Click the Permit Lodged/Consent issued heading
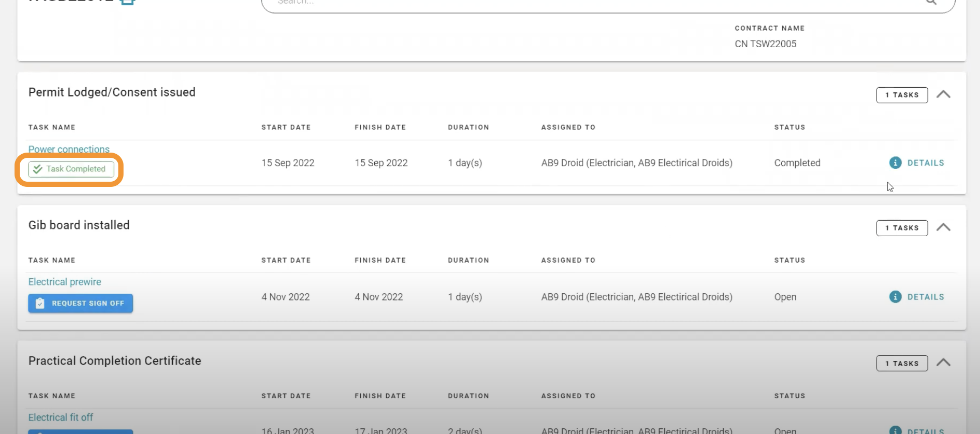Viewport: 980px width, 434px height. click(x=112, y=92)
